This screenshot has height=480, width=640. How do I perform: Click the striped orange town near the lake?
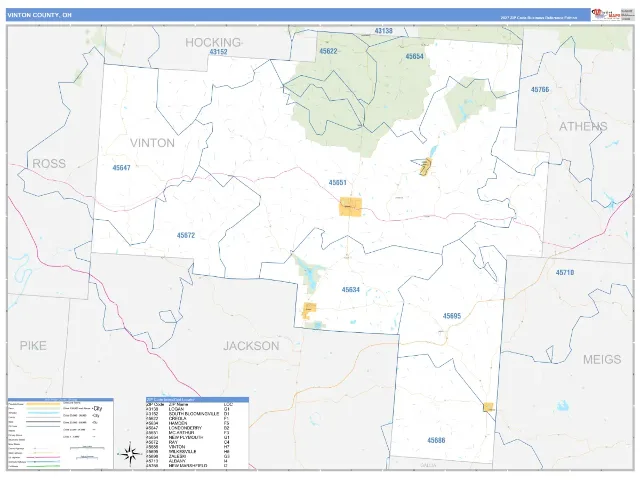point(425,167)
